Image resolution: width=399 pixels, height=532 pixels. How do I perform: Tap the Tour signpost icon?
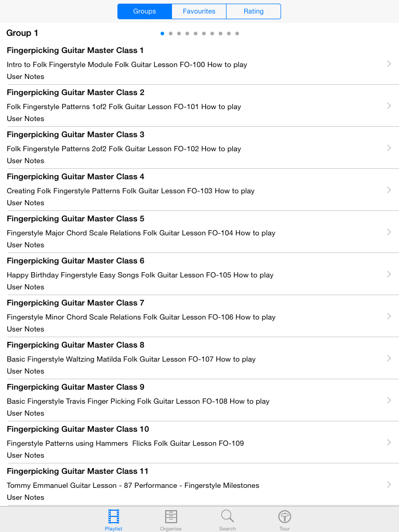point(285,517)
